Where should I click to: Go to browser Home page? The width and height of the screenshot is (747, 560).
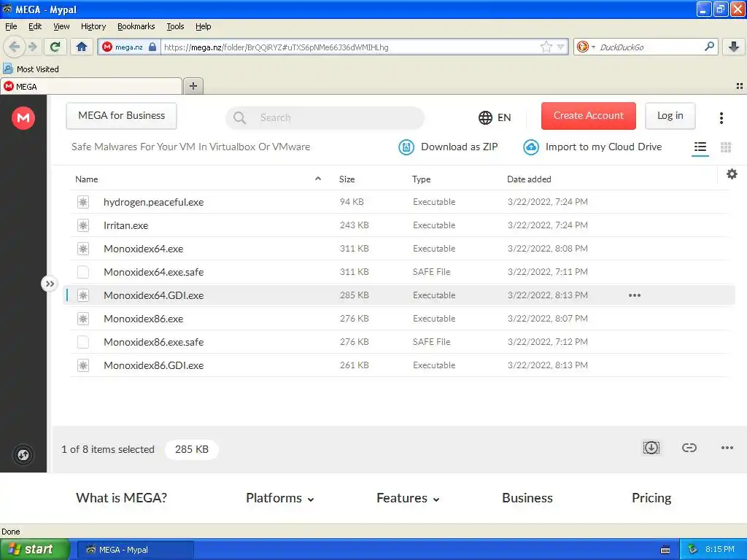[x=82, y=47]
